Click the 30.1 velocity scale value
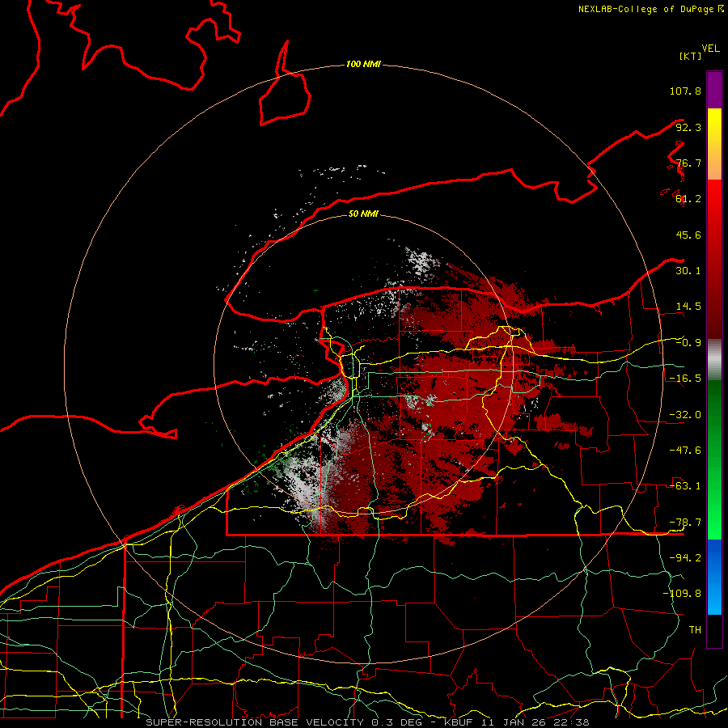The height and width of the screenshot is (728, 728). coord(688,271)
